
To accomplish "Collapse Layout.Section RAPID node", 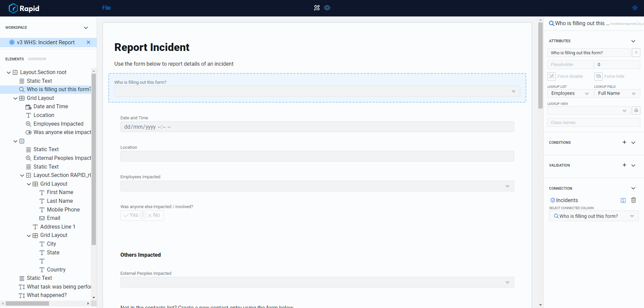I will coord(22,175).
